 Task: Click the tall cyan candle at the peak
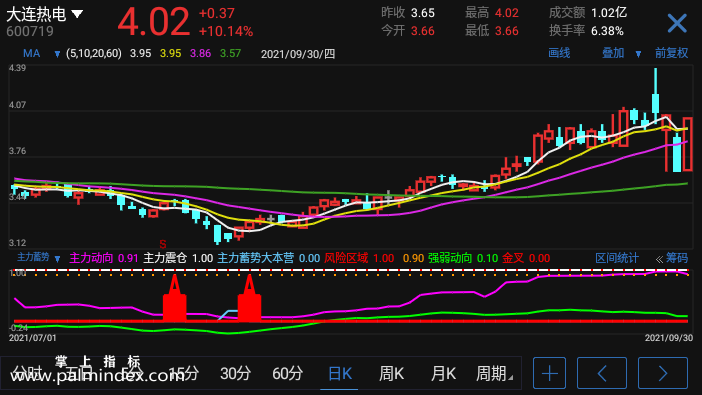[655, 95]
